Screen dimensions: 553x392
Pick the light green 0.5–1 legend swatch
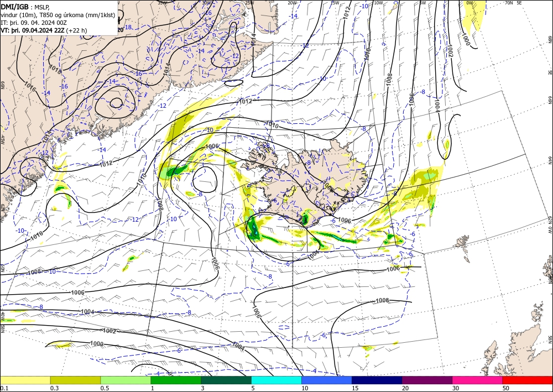[126, 380]
